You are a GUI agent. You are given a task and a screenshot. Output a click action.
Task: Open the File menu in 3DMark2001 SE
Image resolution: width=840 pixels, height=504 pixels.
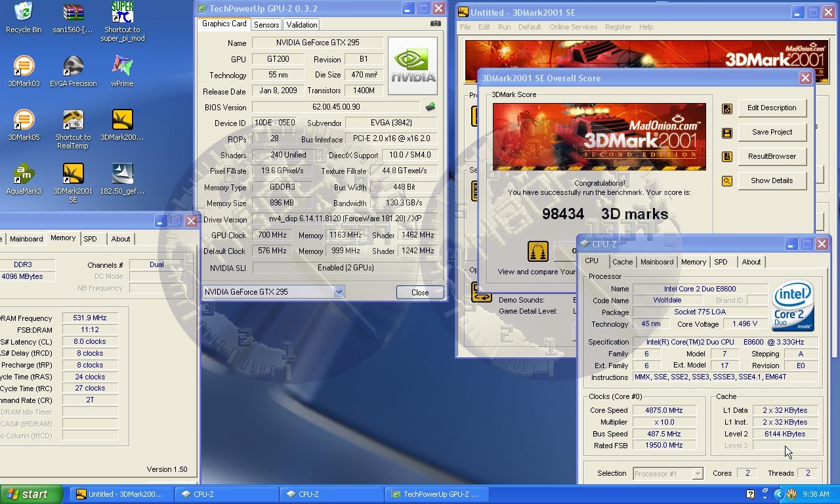click(x=465, y=27)
